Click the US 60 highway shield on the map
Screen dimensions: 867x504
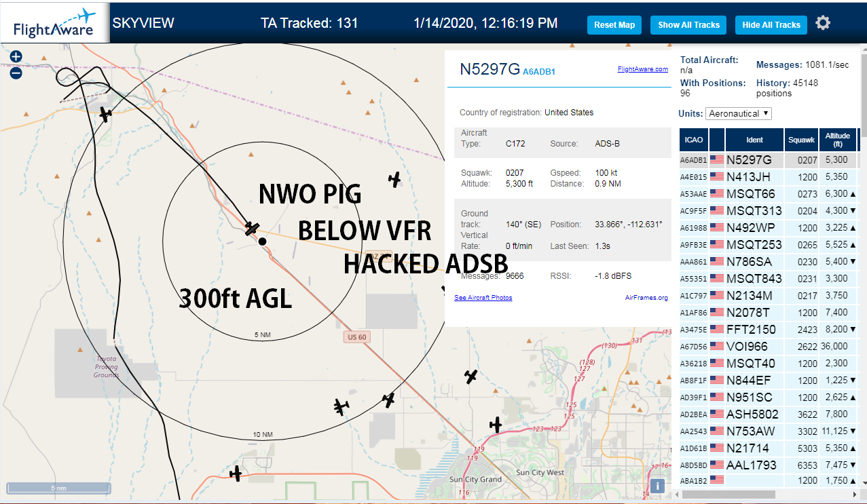click(356, 337)
